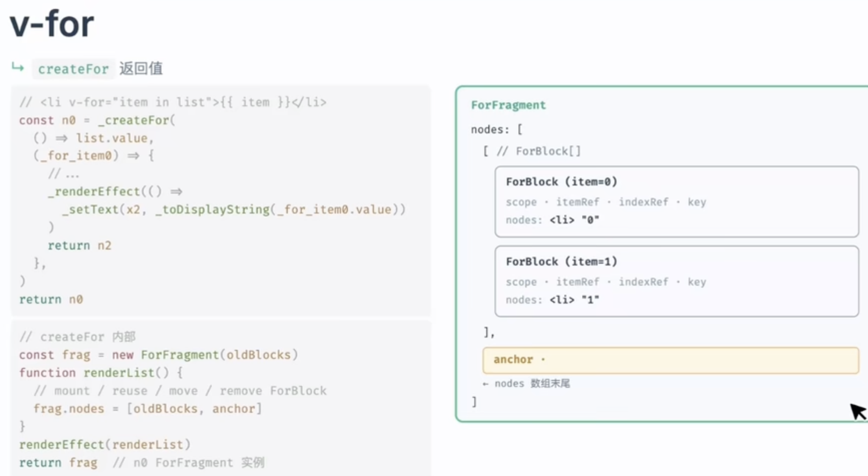Click the li v-for template comment line
This screenshot has height=476, width=868.
click(173, 102)
